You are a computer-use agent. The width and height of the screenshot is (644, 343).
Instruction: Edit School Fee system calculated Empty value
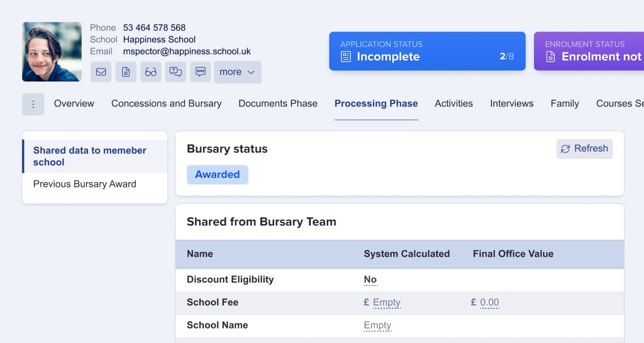pyautogui.click(x=386, y=302)
